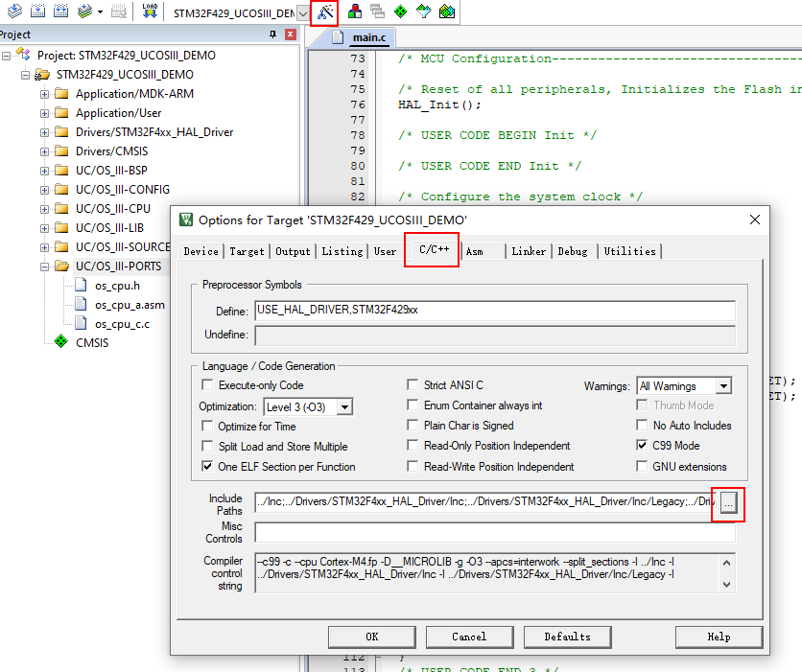Screen dimensions: 802x672
Task: Collapse the STM32F429_UCOSIII_DEMO target node
Action: click(x=25, y=75)
